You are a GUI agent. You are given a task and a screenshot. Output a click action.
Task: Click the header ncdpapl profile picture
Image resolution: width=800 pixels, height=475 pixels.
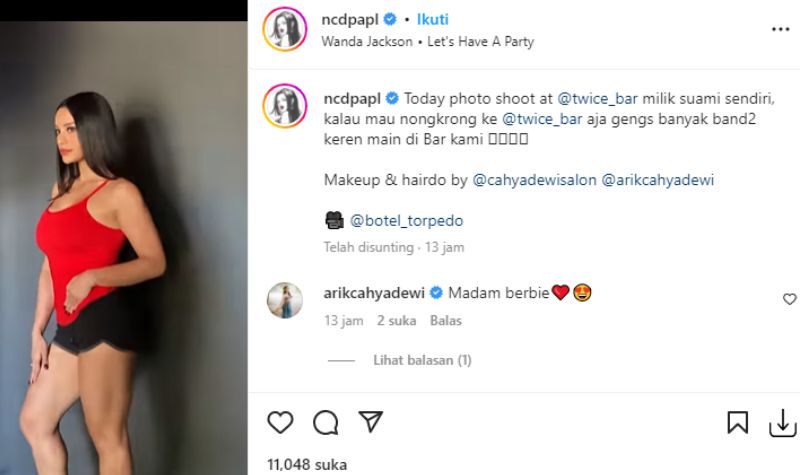coord(284,29)
